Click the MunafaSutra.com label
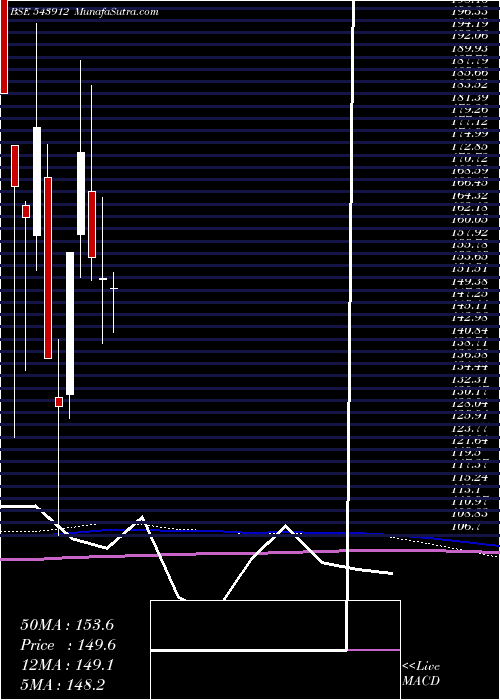The height and width of the screenshot is (700, 500). point(116,12)
